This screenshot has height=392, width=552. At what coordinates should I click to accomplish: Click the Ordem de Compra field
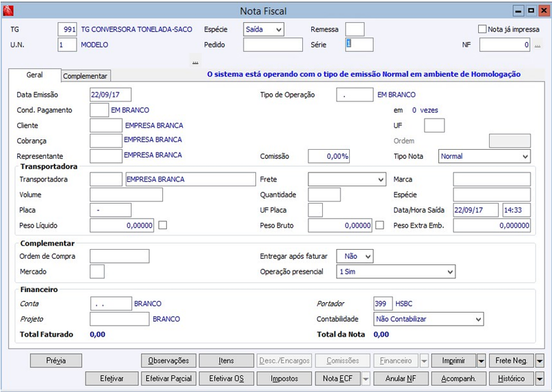(x=119, y=256)
